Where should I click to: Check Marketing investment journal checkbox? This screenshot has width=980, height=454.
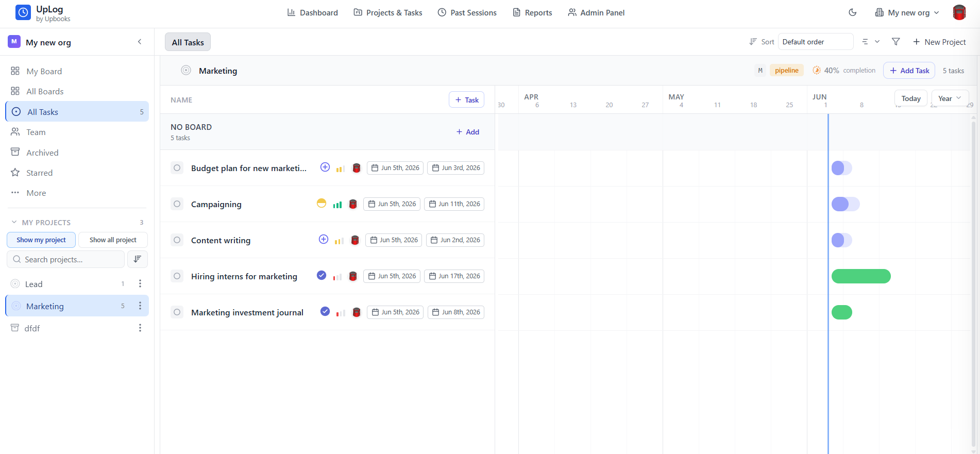pyautogui.click(x=177, y=312)
